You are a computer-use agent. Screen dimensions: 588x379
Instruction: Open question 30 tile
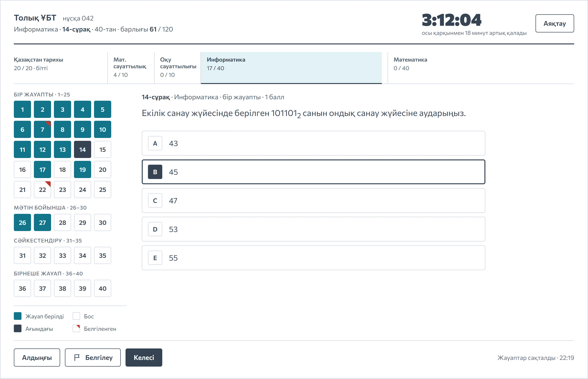tap(103, 222)
